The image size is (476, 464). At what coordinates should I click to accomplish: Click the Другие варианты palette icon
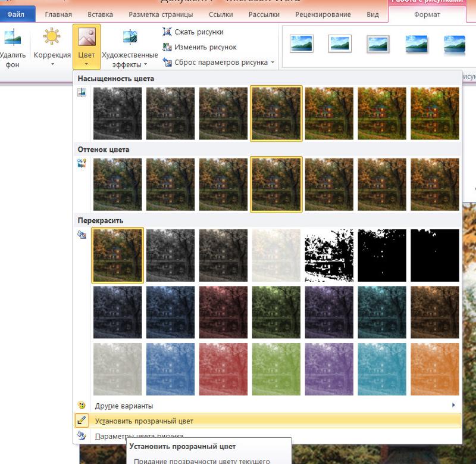click(82, 405)
